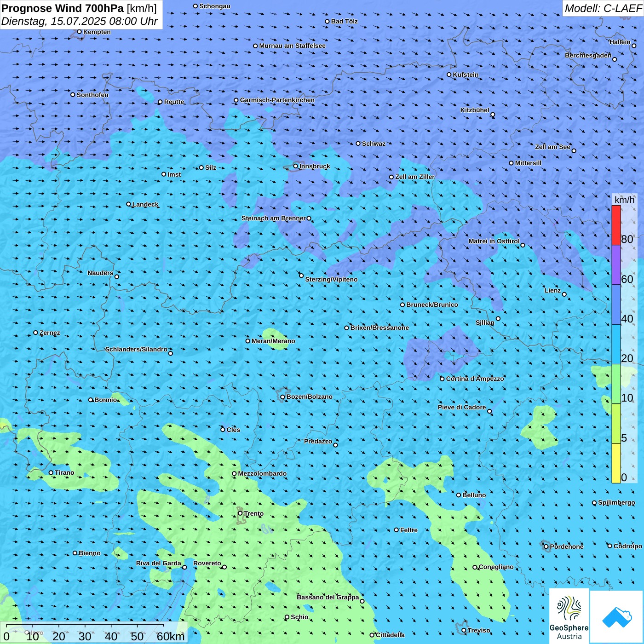
Task: Click the 'Bad Tölz' label
Action: tap(344, 21)
